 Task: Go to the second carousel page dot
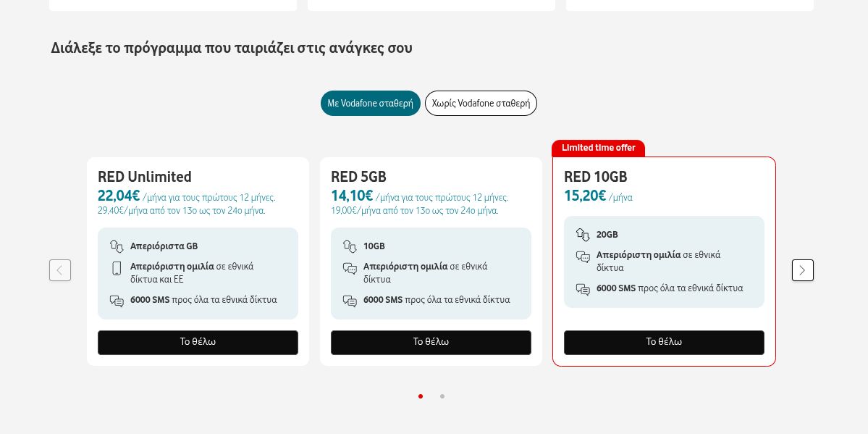pyautogui.click(x=442, y=396)
